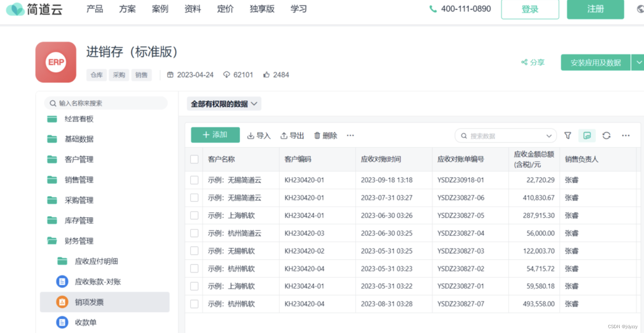Click the red ERP app icon

click(x=56, y=62)
